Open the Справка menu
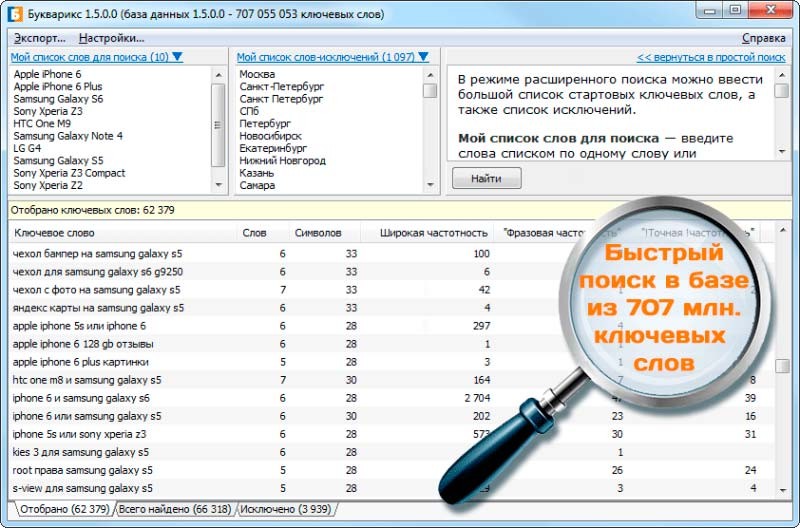Viewport: 800px width, 528px height. pyautogui.click(x=763, y=38)
